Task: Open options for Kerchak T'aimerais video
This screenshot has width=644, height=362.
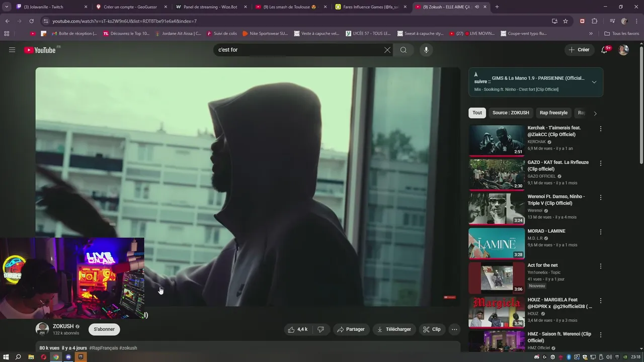Action: click(600, 129)
